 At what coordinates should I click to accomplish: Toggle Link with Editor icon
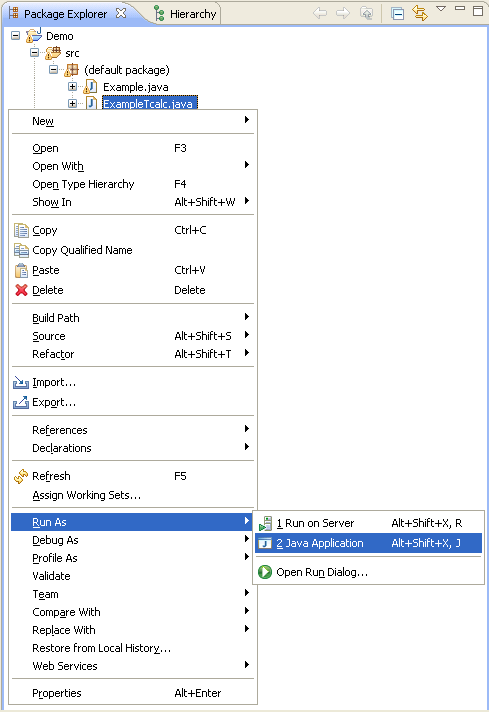click(420, 13)
